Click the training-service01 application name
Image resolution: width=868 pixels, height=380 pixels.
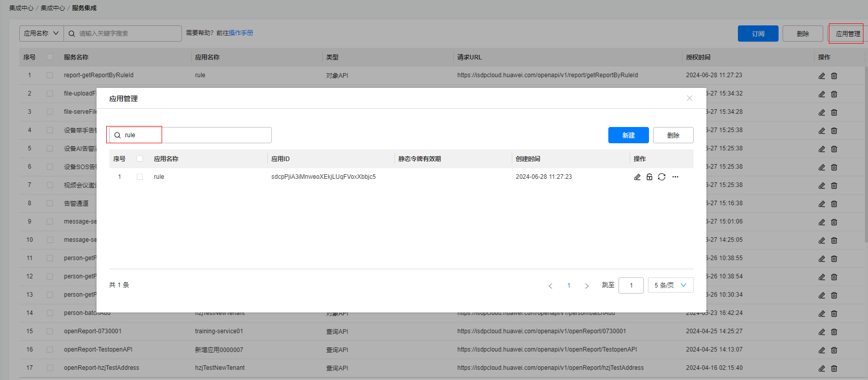pos(219,331)
